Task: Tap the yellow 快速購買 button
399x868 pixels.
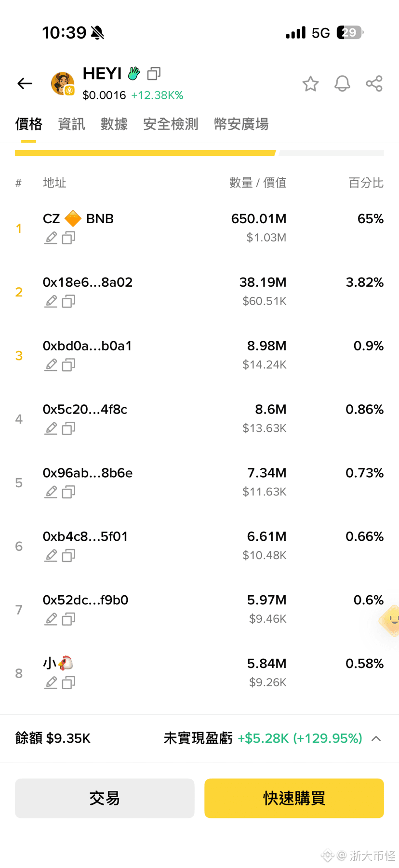Action: pos(294,798)
